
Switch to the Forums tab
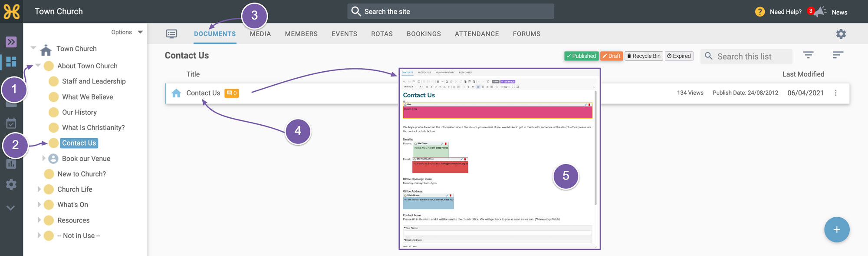click(x=527, y=34)
